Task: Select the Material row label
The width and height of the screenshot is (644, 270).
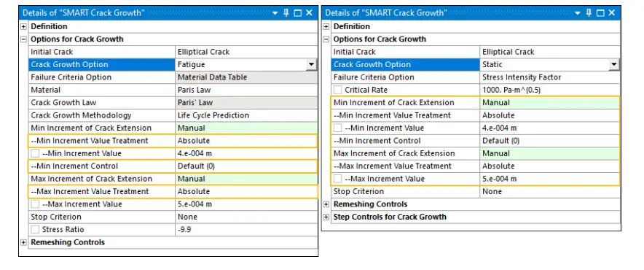Action: tap(46, 90)
